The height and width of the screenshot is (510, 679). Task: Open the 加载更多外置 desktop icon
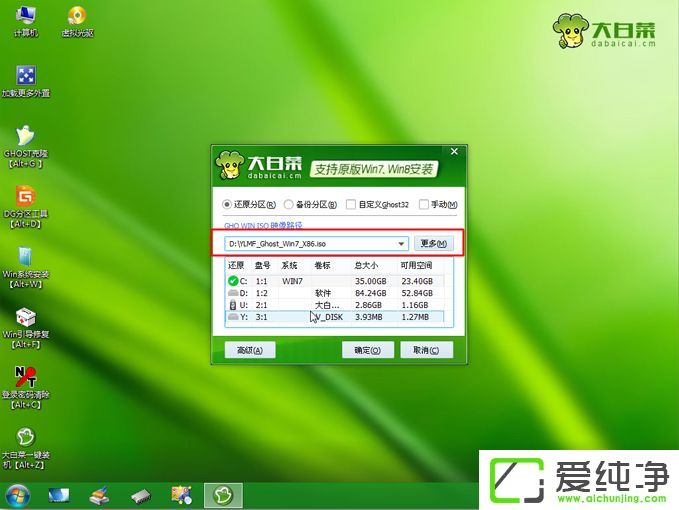click(26, 81)
